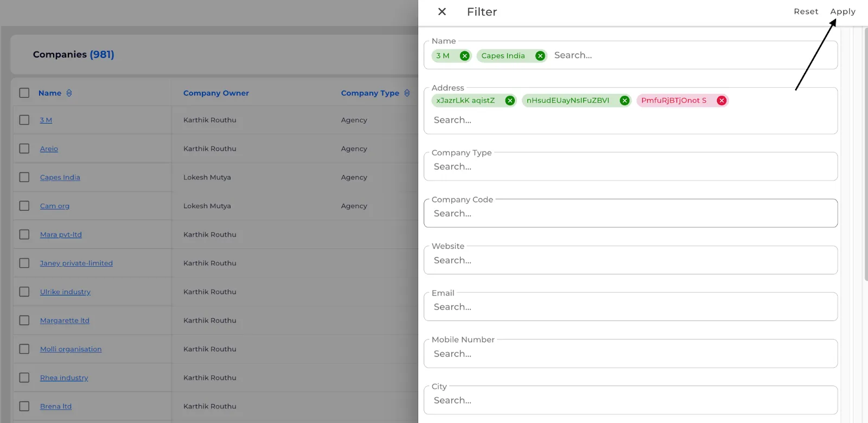Viewport: 868px width, 423px height.
Task: Remove the Capes India name chip
Action: 540,56
